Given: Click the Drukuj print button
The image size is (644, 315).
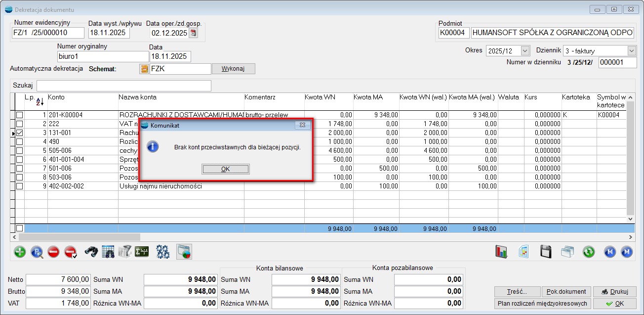Looking at the screenshot, I should click(614, 292).
